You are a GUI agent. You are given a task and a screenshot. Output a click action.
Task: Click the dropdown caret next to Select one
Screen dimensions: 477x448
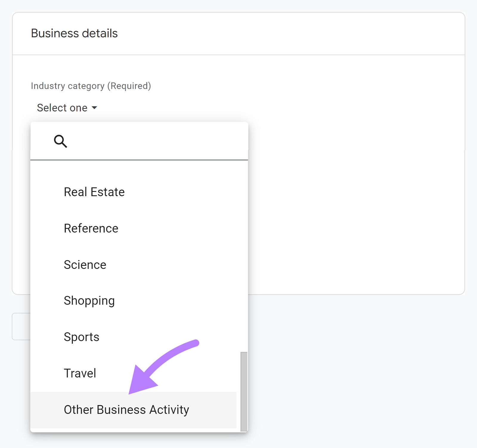[x=95, y=108]
